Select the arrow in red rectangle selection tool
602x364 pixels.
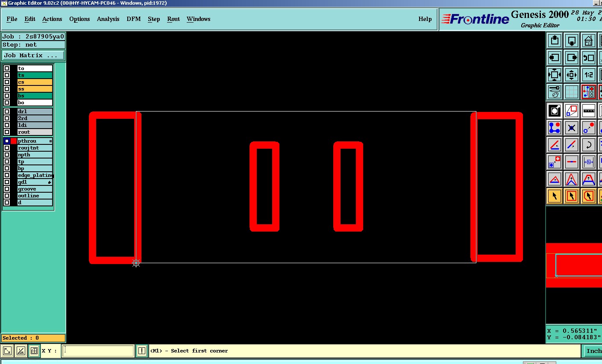[572, 196]
